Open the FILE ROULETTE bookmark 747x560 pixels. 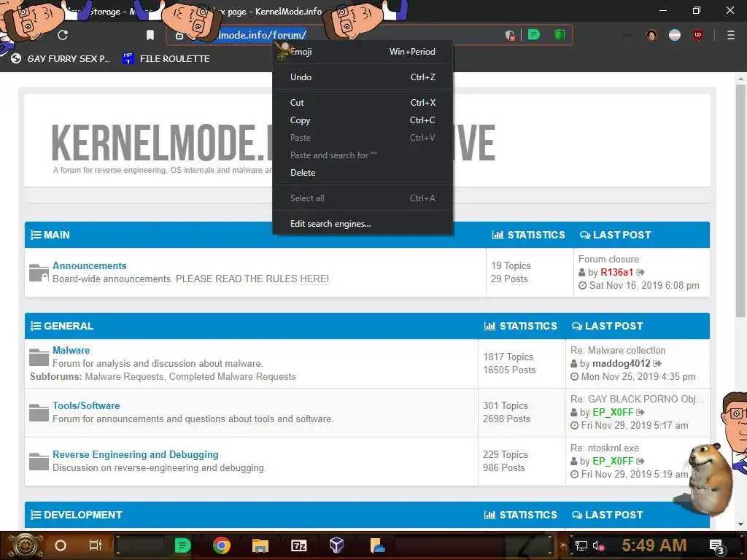(167, 58)
